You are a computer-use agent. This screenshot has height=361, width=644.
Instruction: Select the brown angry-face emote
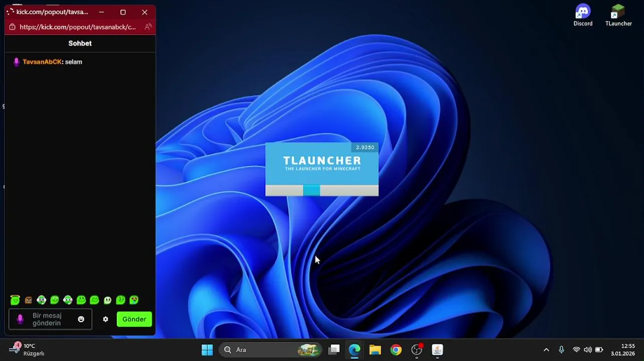(29, 300)
